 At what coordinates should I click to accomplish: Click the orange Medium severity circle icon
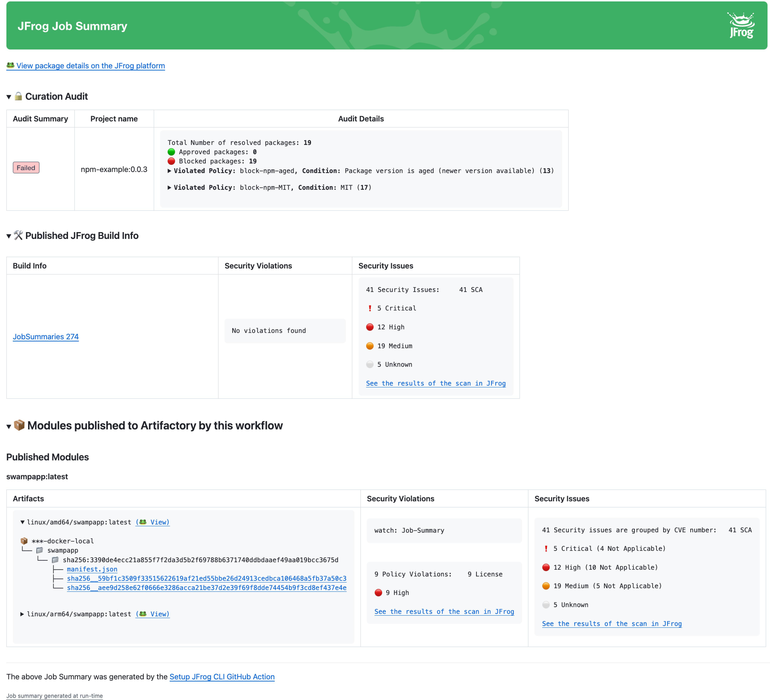[x=370, y=346]
